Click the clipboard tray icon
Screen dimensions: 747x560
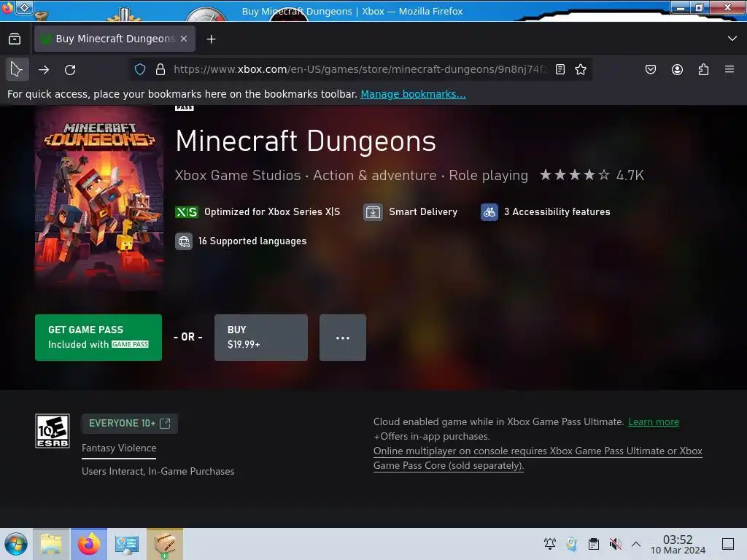594,544
